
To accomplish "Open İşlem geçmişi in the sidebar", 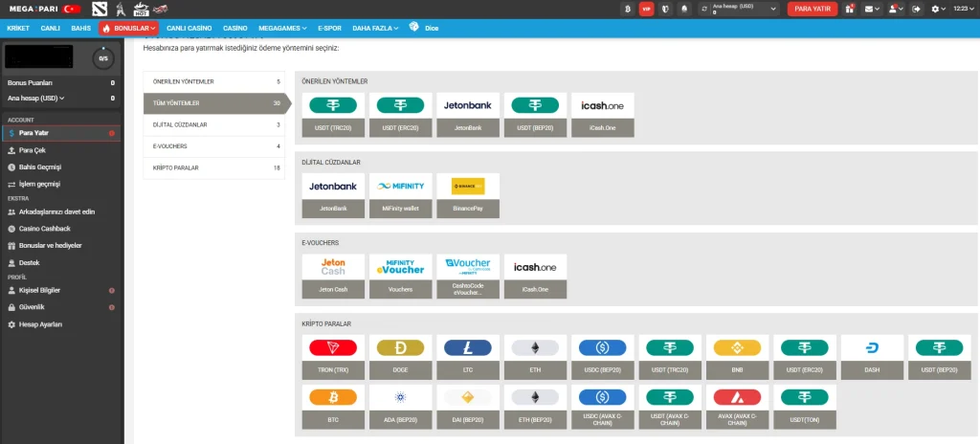I will coord(60,185).
